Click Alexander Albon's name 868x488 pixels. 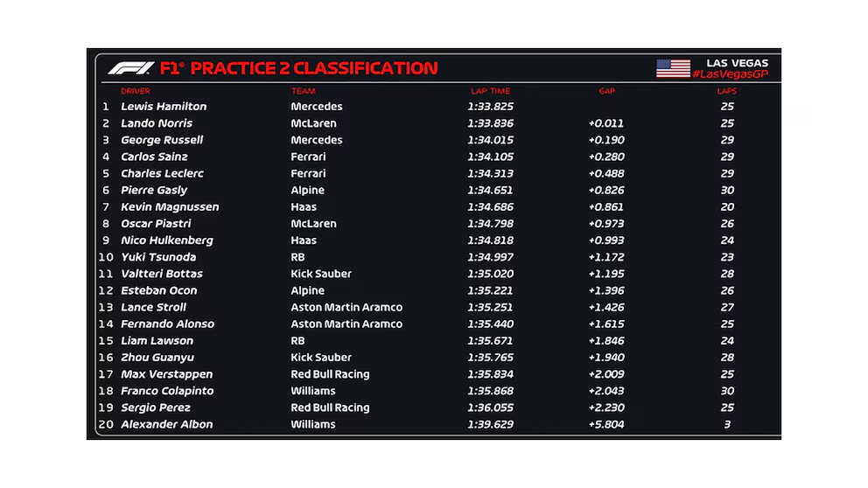coord(166,424)
